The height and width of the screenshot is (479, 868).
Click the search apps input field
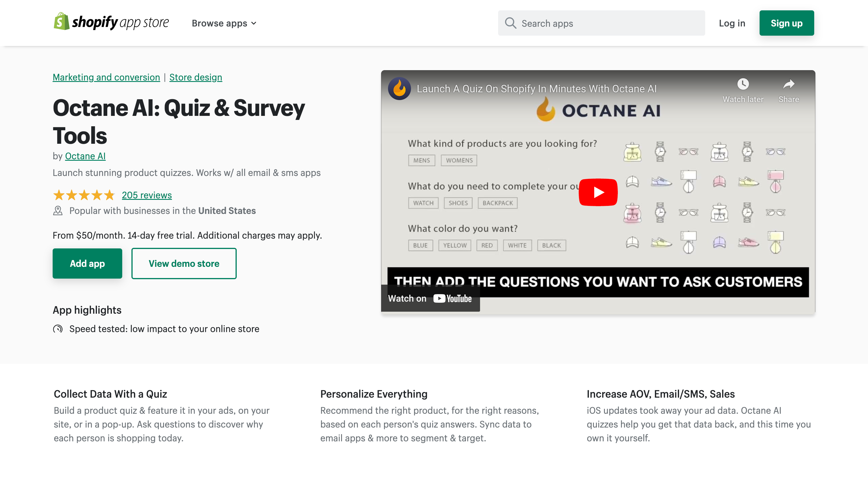click(601, 23)
